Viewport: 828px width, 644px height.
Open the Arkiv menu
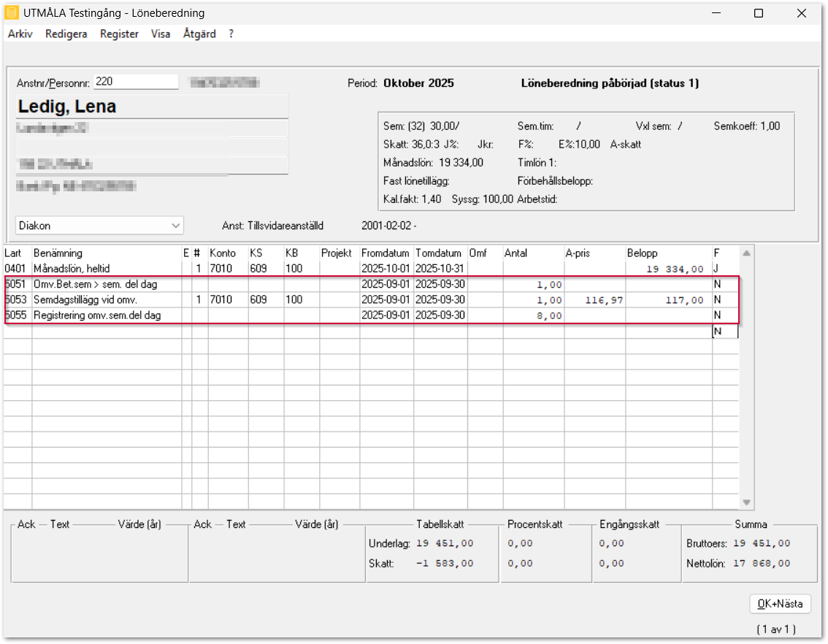click(20, 34)
